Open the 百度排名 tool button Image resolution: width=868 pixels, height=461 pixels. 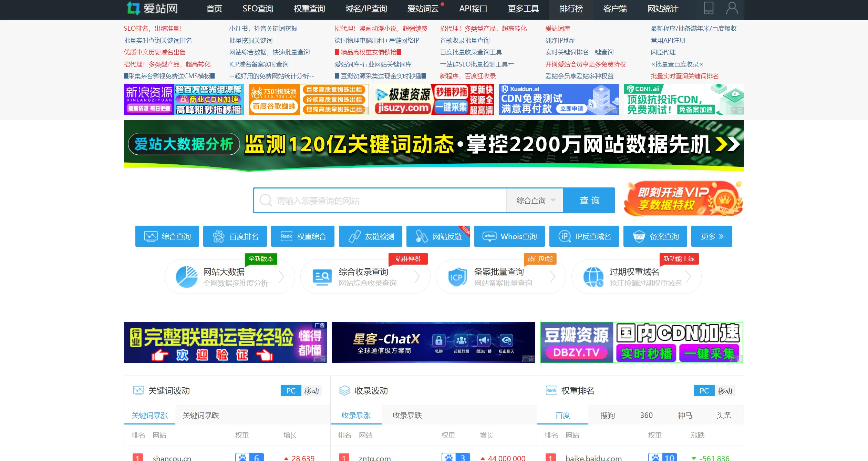(x=235, y=236)
